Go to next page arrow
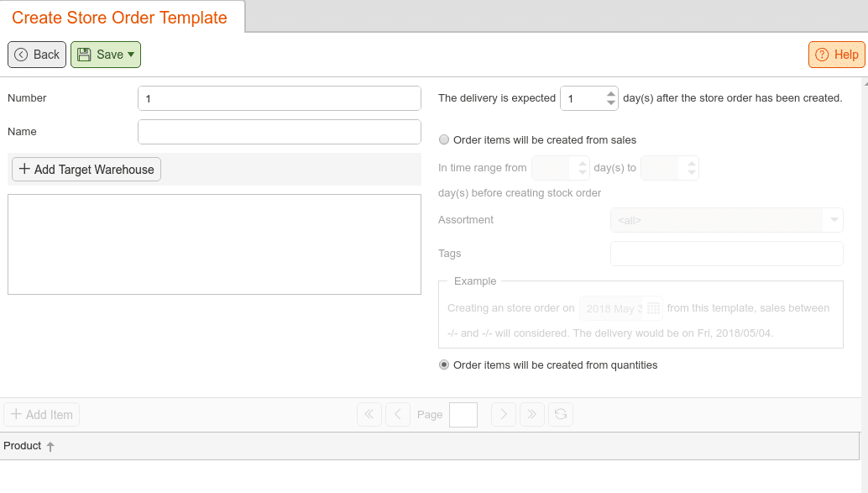The image size is (868, 493). pos(504,414)
